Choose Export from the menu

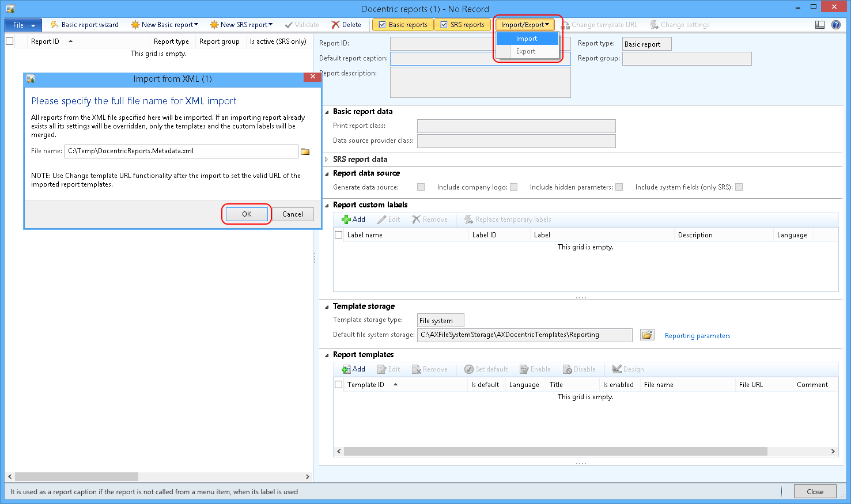point(527,51)
